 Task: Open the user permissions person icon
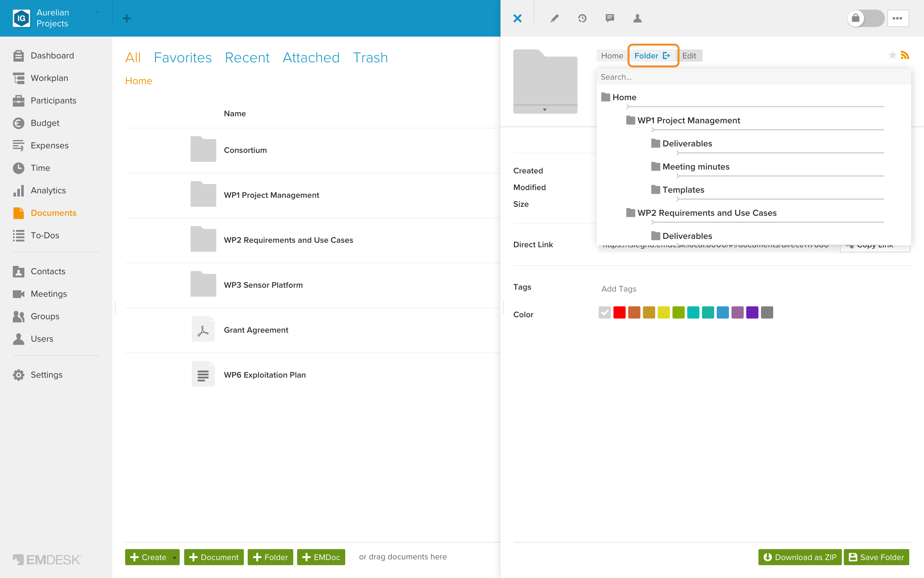pyautogui.click(x=637, y=18)
